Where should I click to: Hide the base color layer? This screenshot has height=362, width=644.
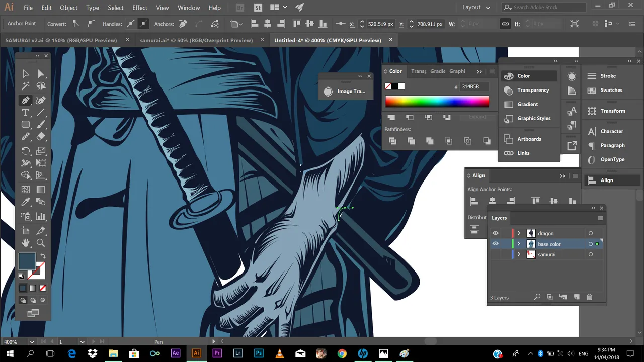tap(495, 244)
